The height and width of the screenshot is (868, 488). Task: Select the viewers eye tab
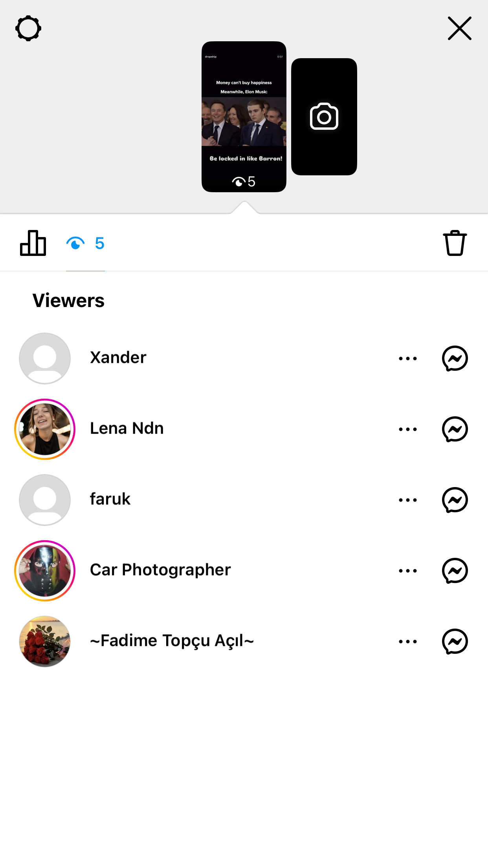[x=85, y=243]
